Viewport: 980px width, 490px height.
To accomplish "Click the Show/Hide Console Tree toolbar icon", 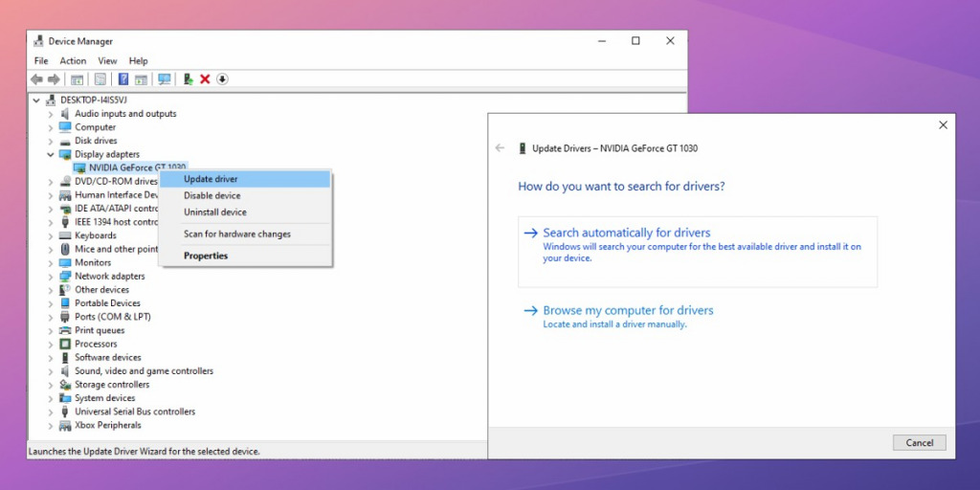I will pyautogui.click(x=77, y=79).
